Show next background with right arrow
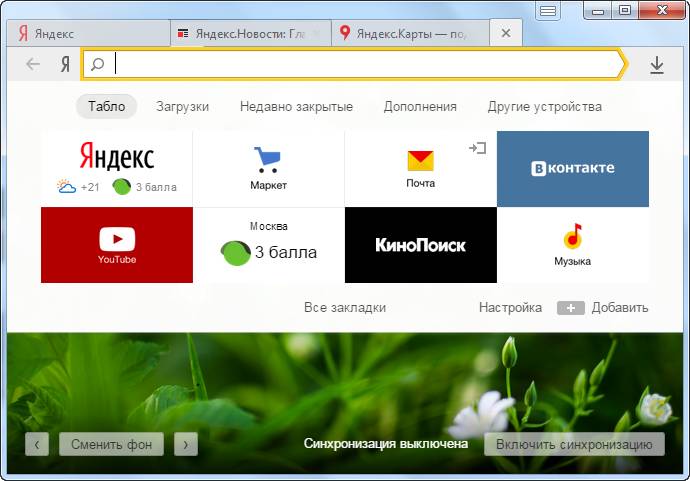The width and height of the screenshot is (690, 481). coord(185,444)
